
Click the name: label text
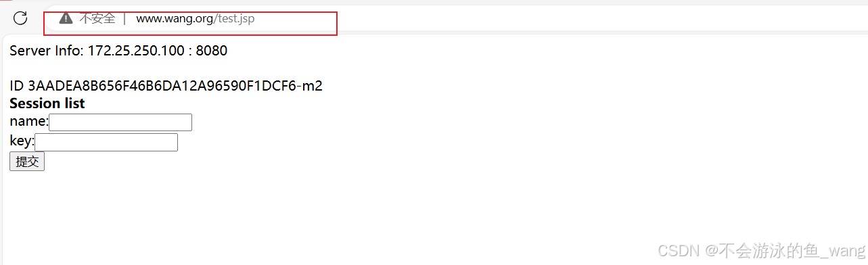(29, 122)
